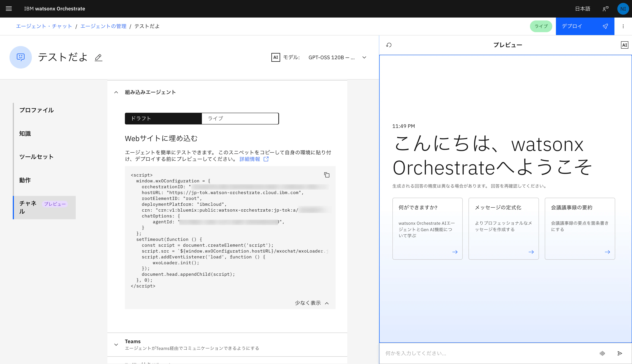Image resolution: width=632 pixels, height=364 pixels.
Task: Go to the 知識 section
Action: coord(25,134)
